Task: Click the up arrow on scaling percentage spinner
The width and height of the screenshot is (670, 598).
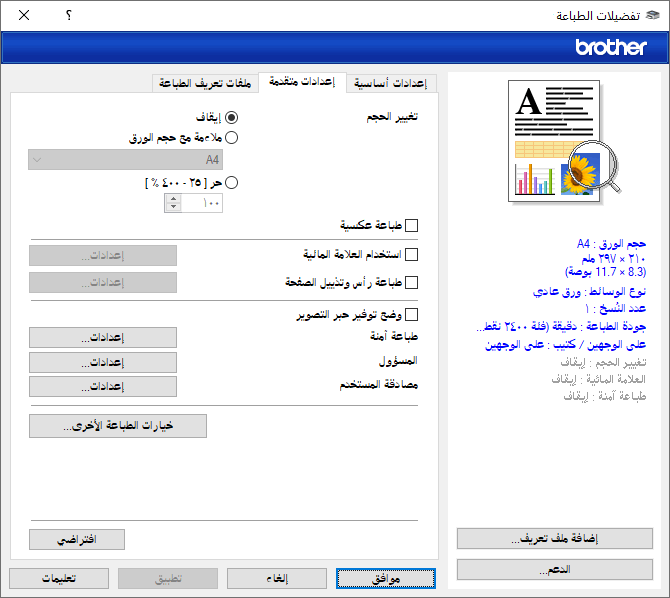Action: click(174, 198)
